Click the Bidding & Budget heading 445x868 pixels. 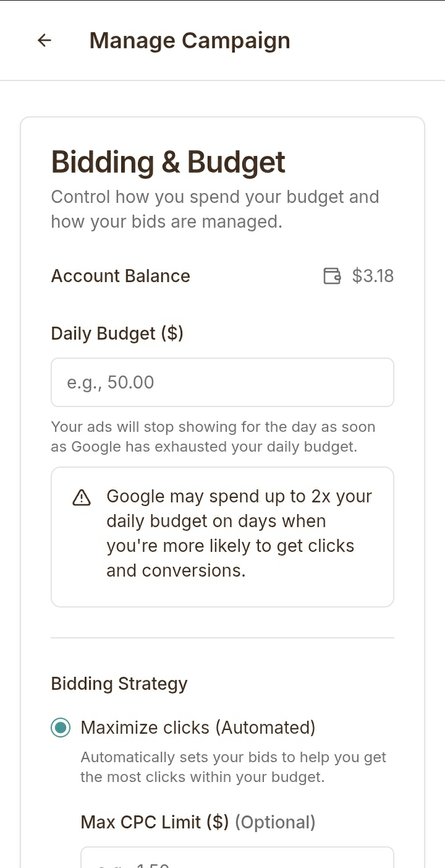coord(168,162)
